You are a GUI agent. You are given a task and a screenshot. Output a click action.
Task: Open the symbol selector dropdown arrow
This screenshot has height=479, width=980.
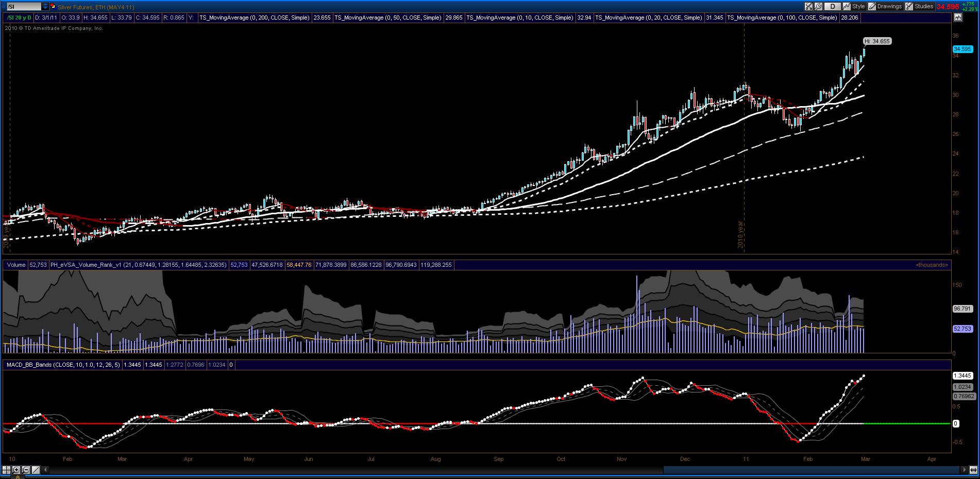(x=45, y=7)
